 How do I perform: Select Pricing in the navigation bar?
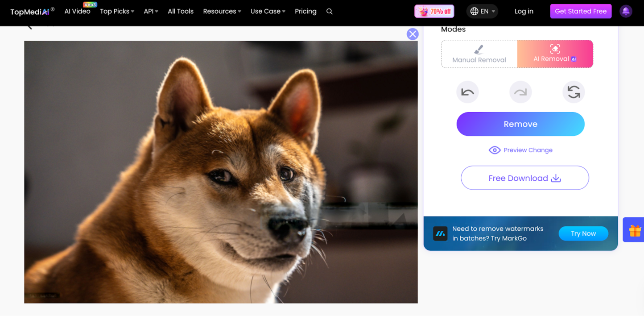(x=305, y=12)
